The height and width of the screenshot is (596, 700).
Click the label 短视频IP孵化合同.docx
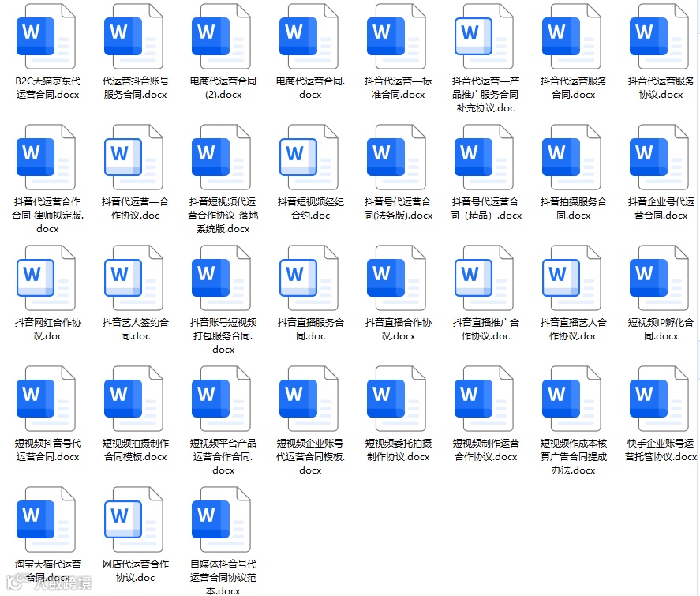pyautogui.click(x=661, y=329)
